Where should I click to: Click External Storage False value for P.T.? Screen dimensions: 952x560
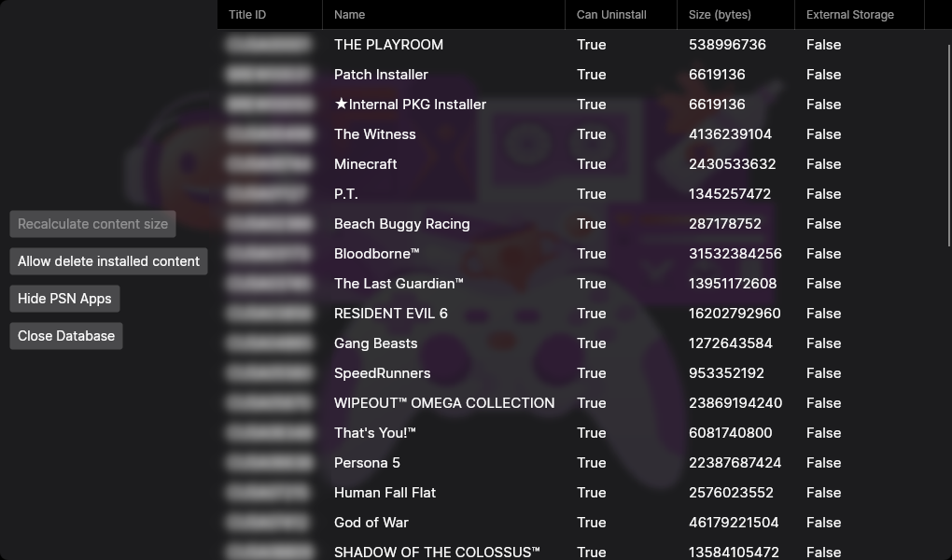824,194
